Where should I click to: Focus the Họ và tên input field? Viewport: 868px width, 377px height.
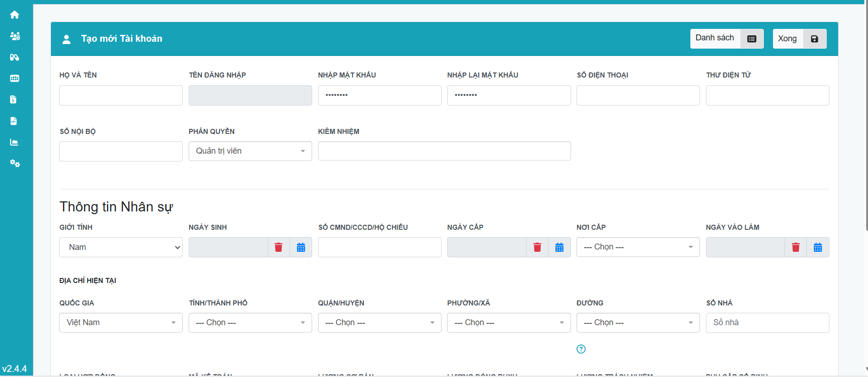(121, 95)
